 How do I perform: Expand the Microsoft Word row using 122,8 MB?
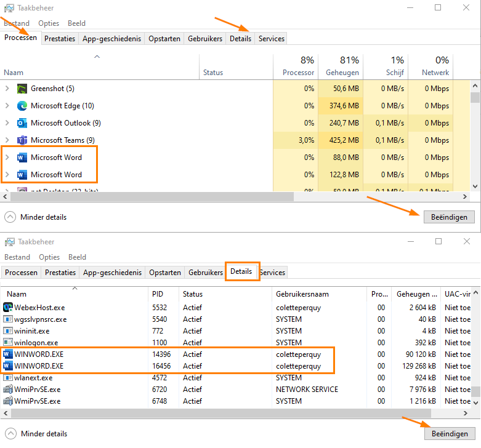pyautogui.click(x=7, y=174)
